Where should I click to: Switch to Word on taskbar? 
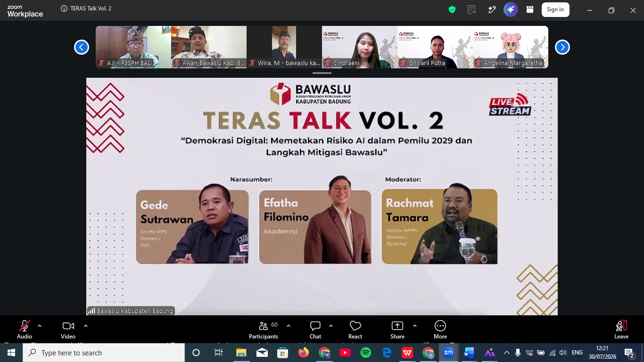pos(469,353)
